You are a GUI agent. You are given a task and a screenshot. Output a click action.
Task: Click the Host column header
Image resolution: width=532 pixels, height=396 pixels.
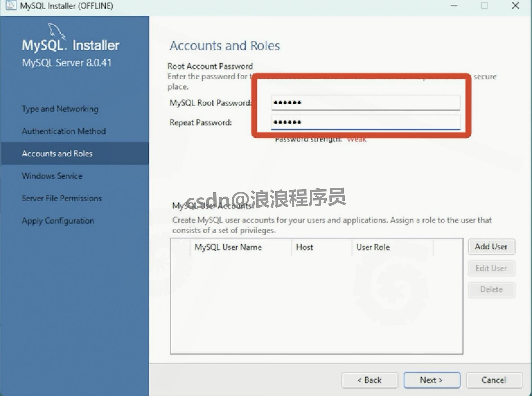322,247
